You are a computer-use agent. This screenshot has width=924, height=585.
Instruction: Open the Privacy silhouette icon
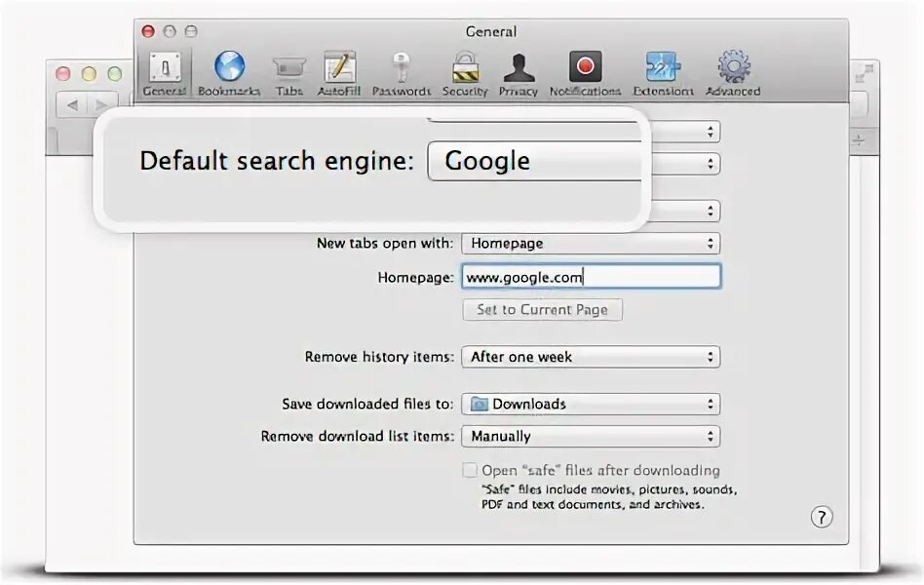click(519, 67)
